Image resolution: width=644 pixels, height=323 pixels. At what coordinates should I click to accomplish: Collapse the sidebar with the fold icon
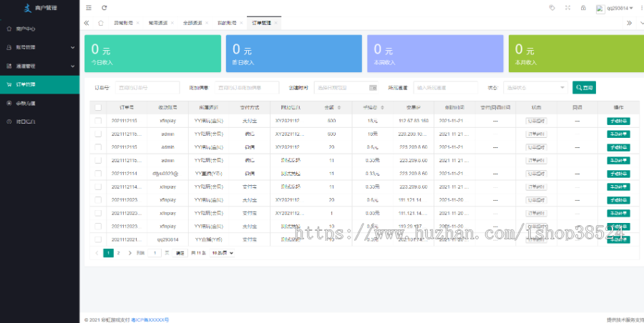coord(89,8)
